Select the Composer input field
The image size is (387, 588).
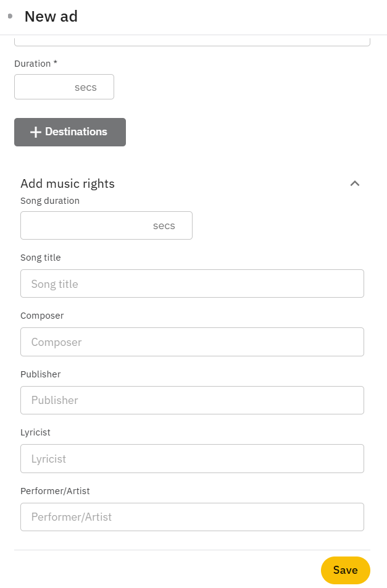pyautogui.click(x=192, y=342)
